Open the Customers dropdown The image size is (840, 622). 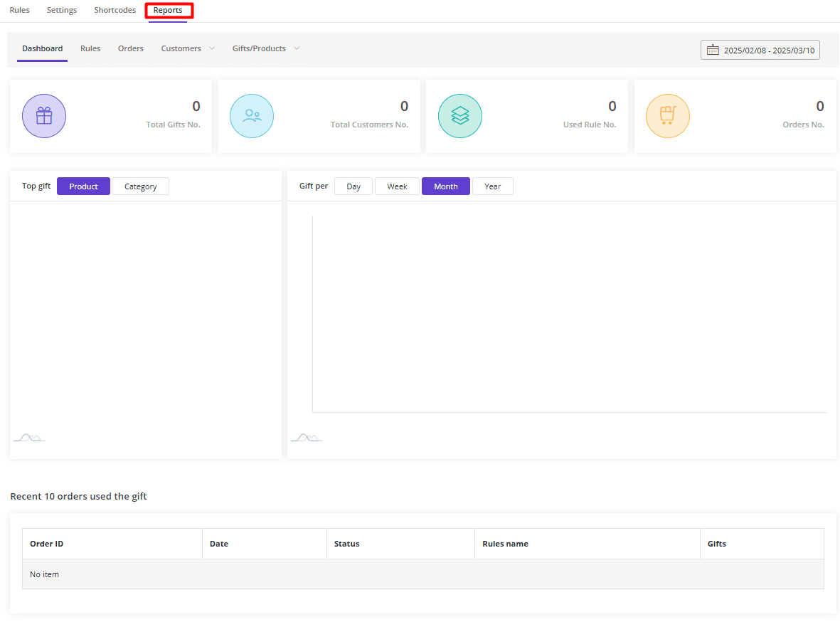[186, 48]
